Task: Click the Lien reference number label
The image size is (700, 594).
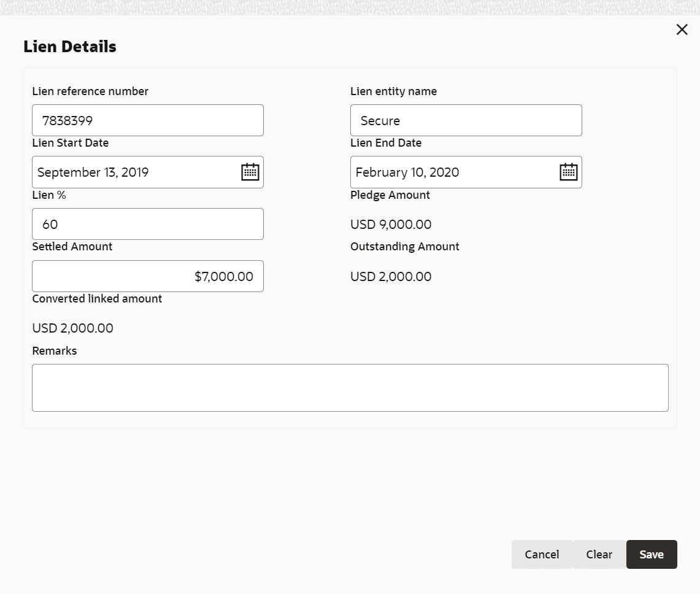Action: (90, 91)
